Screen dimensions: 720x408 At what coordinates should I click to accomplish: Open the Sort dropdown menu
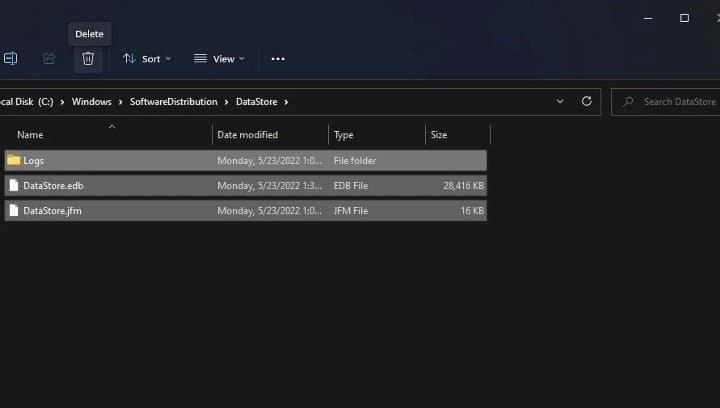coord(147,59)
